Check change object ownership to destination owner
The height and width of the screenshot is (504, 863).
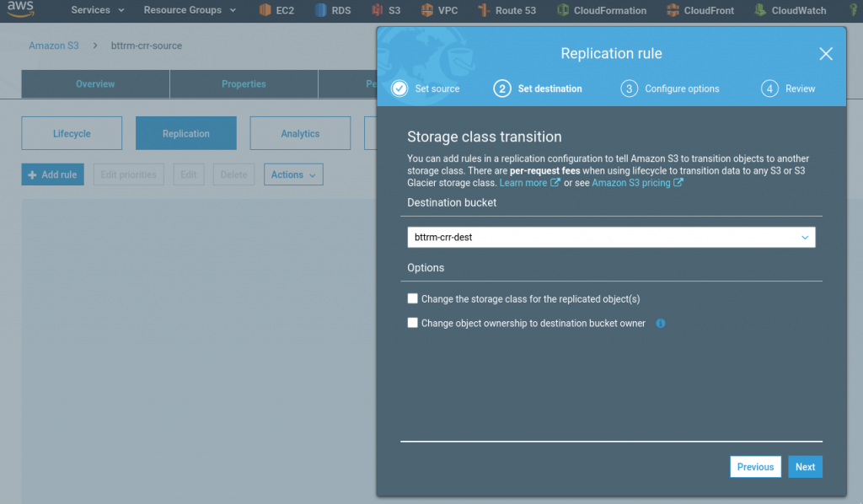(412, 323)
